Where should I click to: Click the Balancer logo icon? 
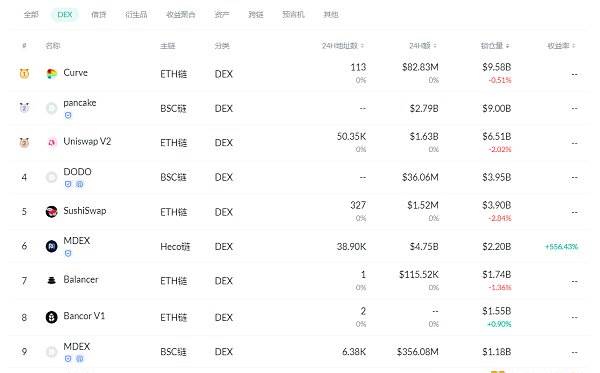pos(51,280)
